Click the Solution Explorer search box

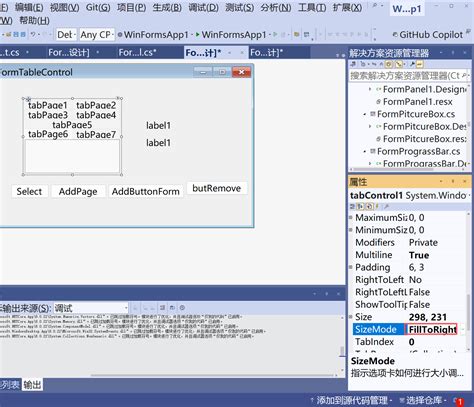[x=409, y=76]
